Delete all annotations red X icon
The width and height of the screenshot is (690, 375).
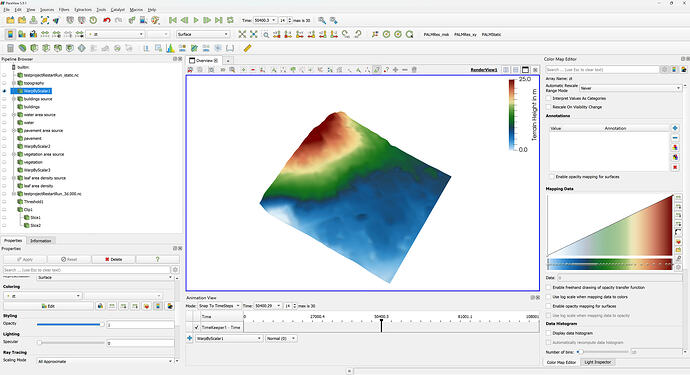[675, 168]
